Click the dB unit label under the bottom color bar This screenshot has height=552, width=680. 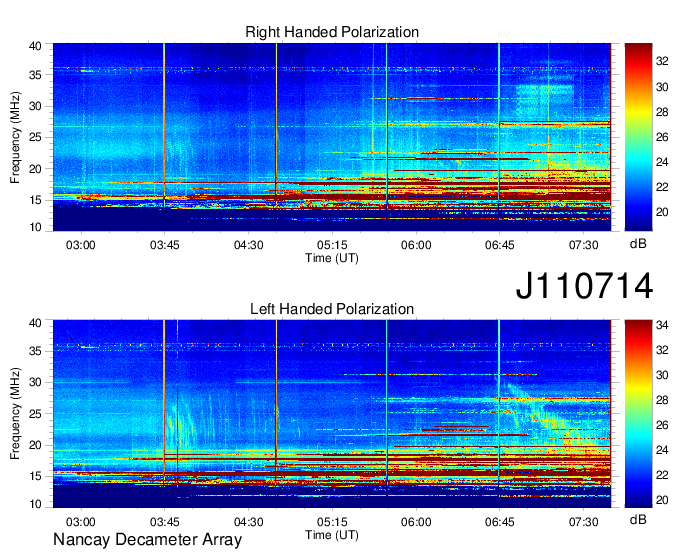[638, 519]
